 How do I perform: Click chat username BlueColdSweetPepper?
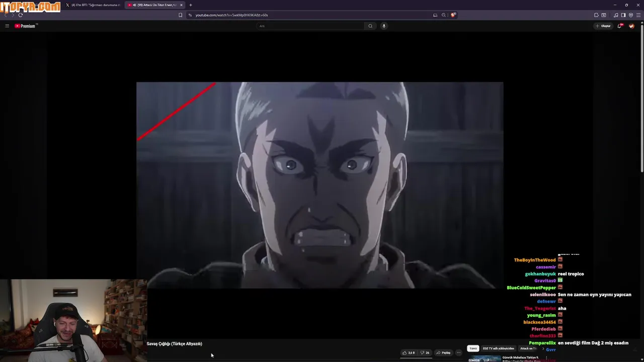click(x=531, y=288)
